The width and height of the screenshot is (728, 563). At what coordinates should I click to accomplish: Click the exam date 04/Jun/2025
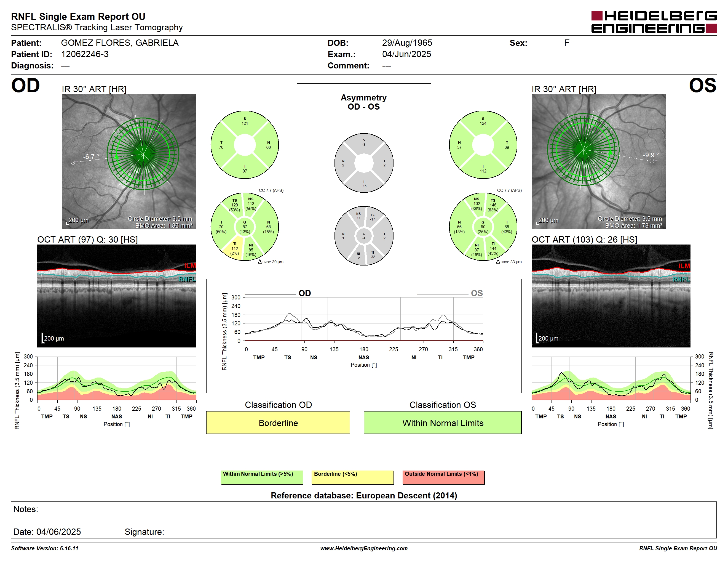point(406,54)
